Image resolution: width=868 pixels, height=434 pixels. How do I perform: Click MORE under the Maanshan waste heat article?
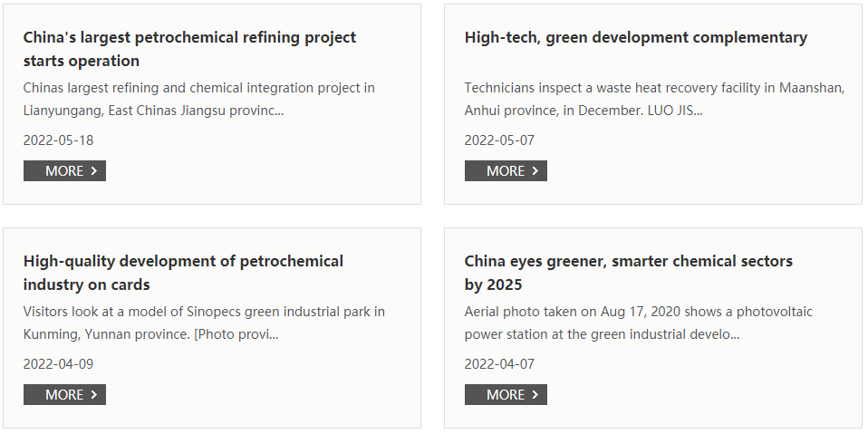click(506, 171)
